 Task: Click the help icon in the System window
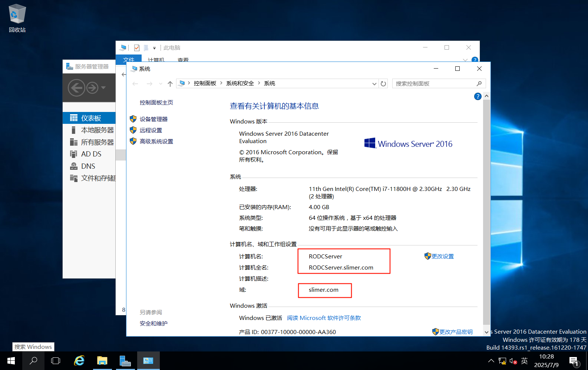click(x=478, y=96)
